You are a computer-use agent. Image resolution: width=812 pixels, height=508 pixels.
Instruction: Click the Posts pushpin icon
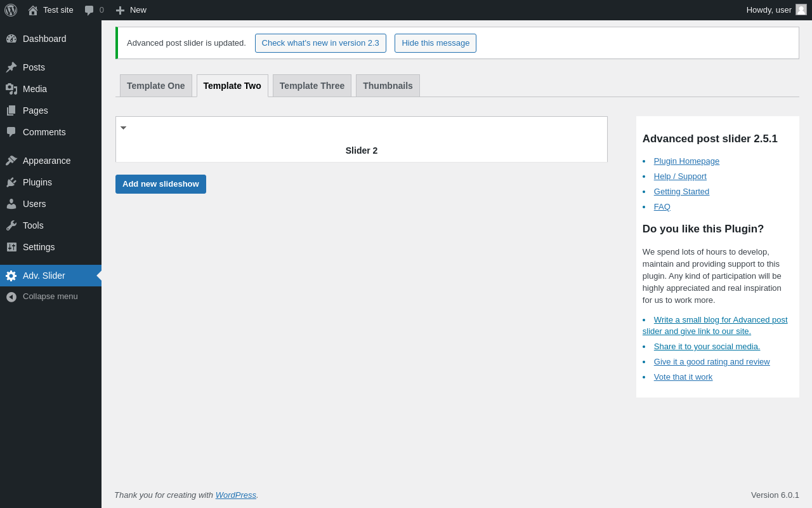[x=11, y=67]
